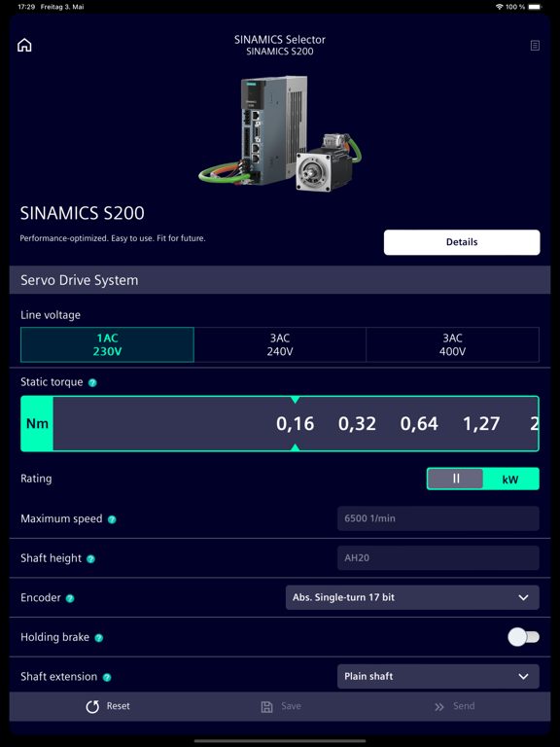Check the battery status icon

(536, 7)
